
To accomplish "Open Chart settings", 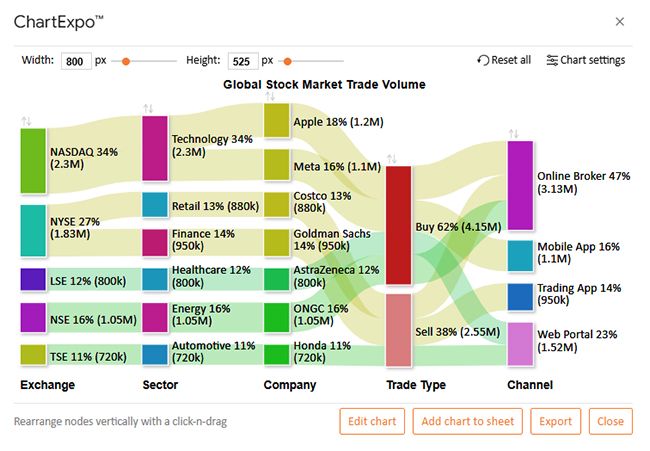I will coord(585,60).
